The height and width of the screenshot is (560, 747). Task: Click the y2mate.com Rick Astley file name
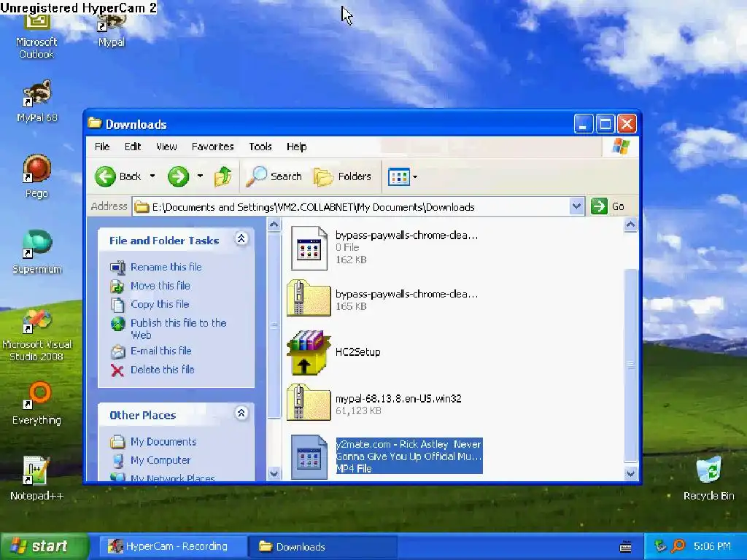coord(409,451)
